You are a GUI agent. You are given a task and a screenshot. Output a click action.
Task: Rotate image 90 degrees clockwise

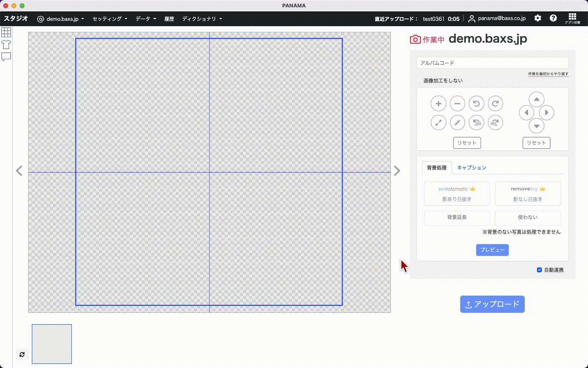[495, 123]
